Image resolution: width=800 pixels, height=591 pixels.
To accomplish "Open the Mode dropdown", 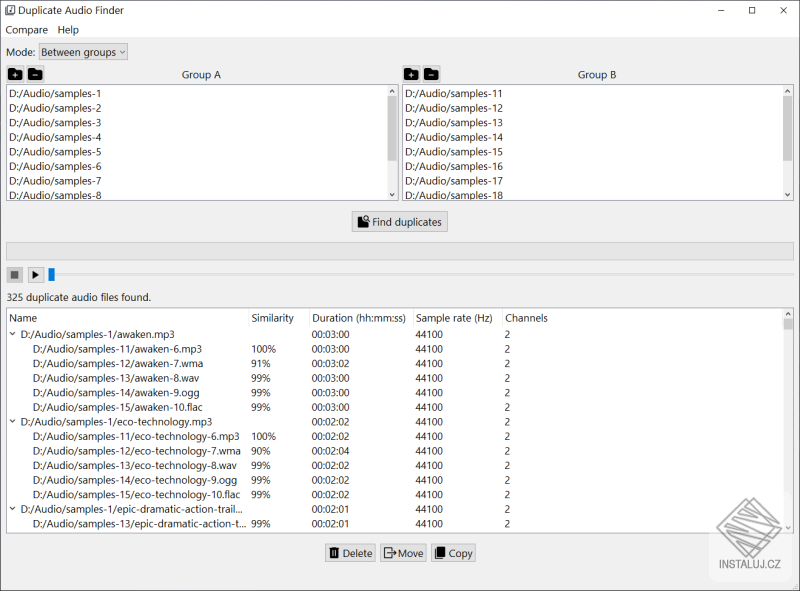I will [83, 52].
